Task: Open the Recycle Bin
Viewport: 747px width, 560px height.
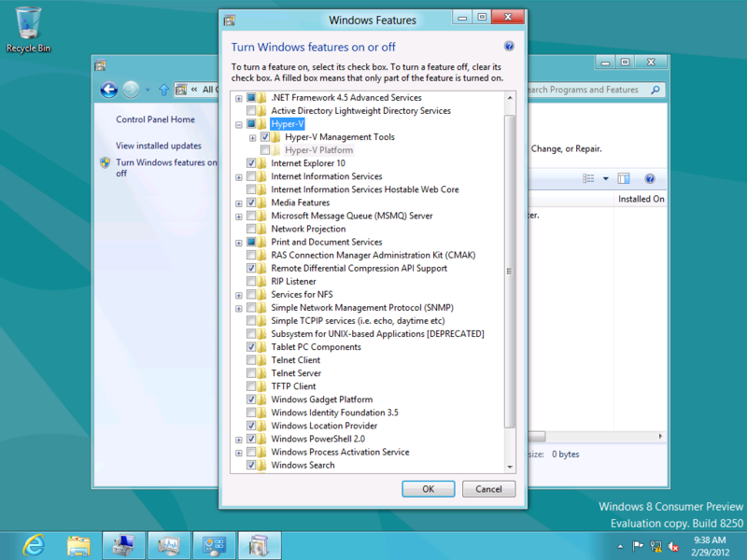Action: [x=28, y=23]
